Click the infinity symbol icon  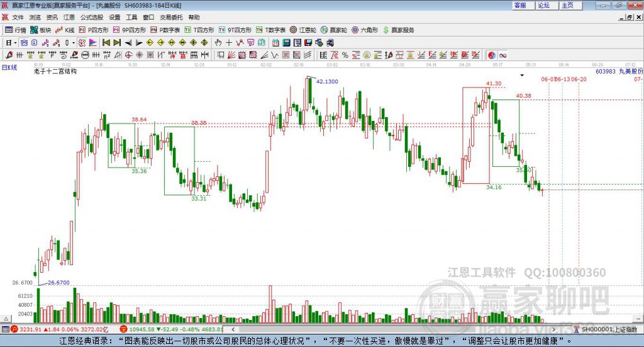coord(502,55)
